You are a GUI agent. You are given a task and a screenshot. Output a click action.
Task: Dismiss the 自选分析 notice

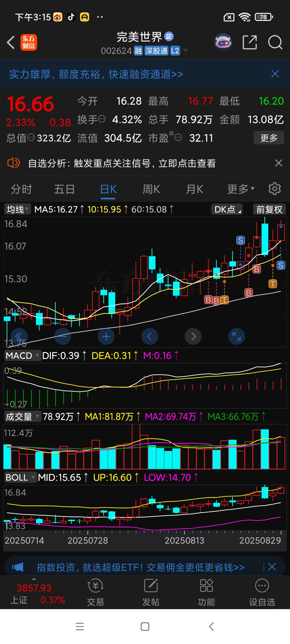coord(279,163)
